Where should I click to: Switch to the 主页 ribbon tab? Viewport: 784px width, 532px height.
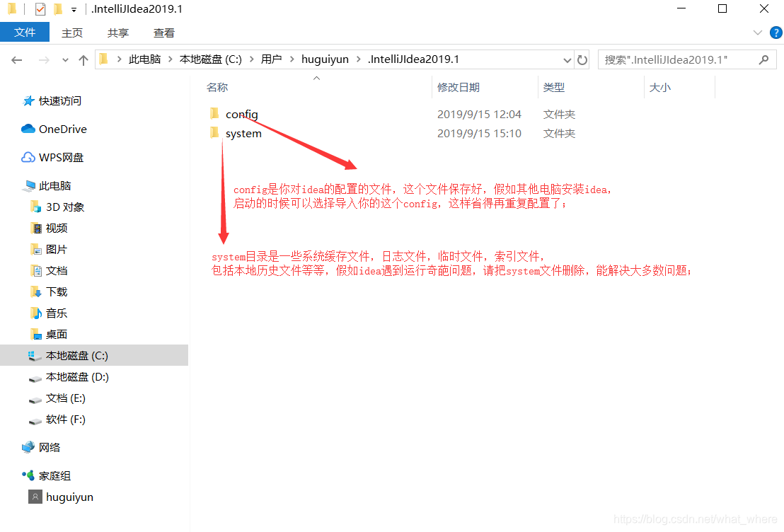[72, 33]
